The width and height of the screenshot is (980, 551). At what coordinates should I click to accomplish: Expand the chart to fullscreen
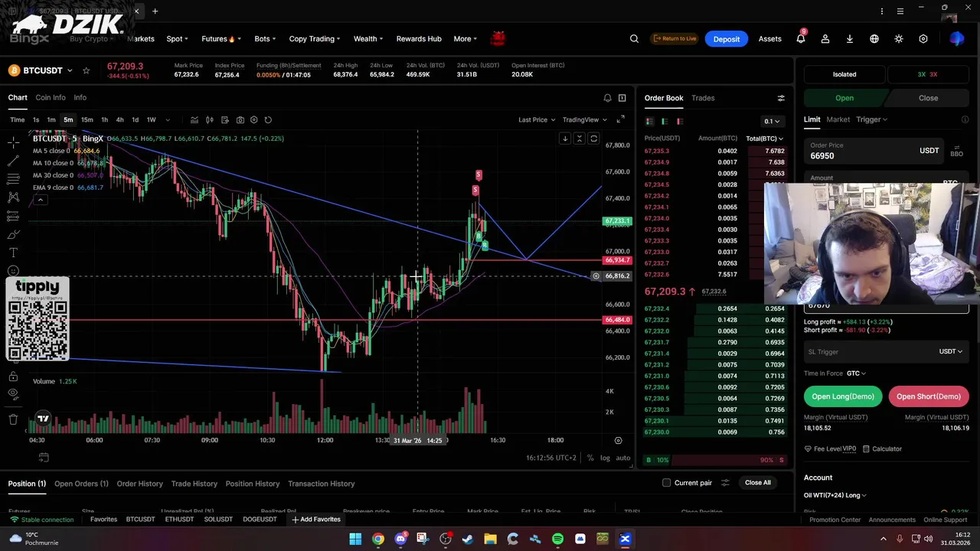click(620, 119)
